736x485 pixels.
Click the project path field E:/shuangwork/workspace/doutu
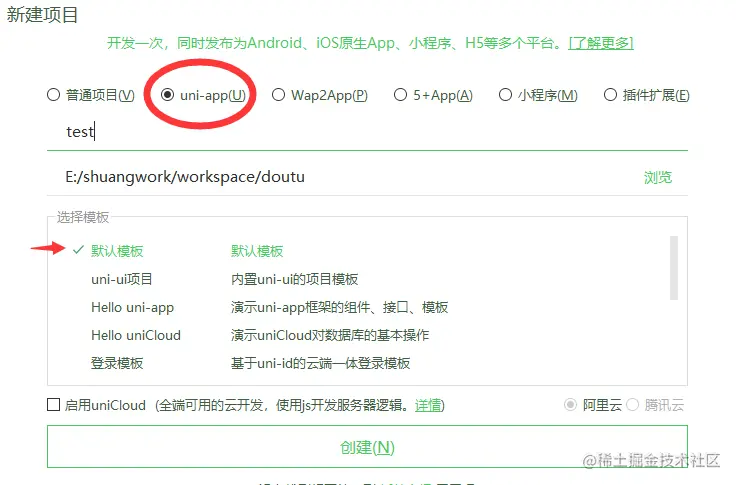(343, 177)
